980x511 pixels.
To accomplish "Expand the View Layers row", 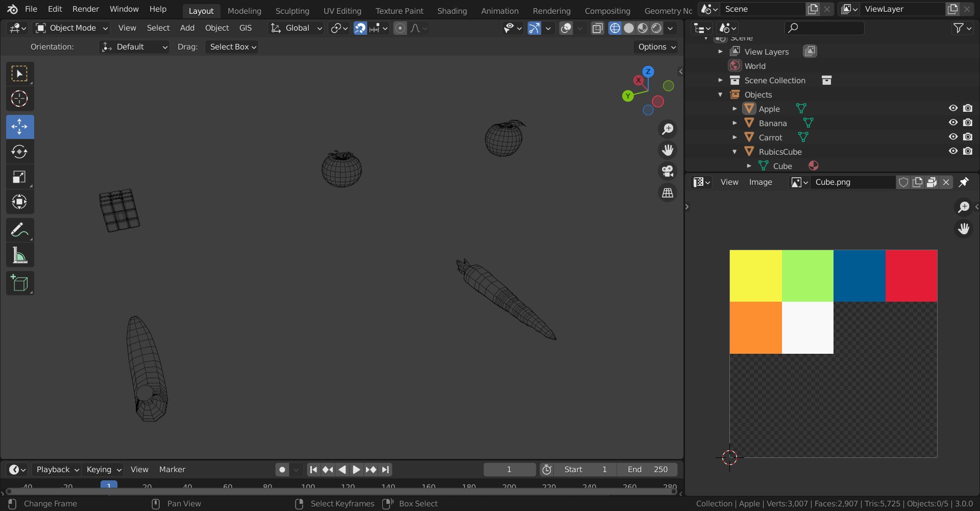I will [x=720, y=52].
